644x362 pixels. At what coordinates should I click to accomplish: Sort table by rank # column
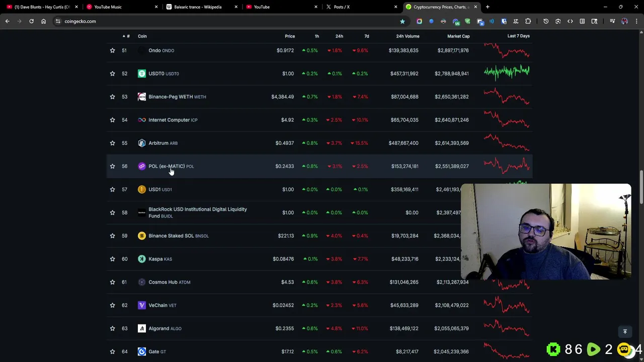pyautogui.click(x=126, y=36)
